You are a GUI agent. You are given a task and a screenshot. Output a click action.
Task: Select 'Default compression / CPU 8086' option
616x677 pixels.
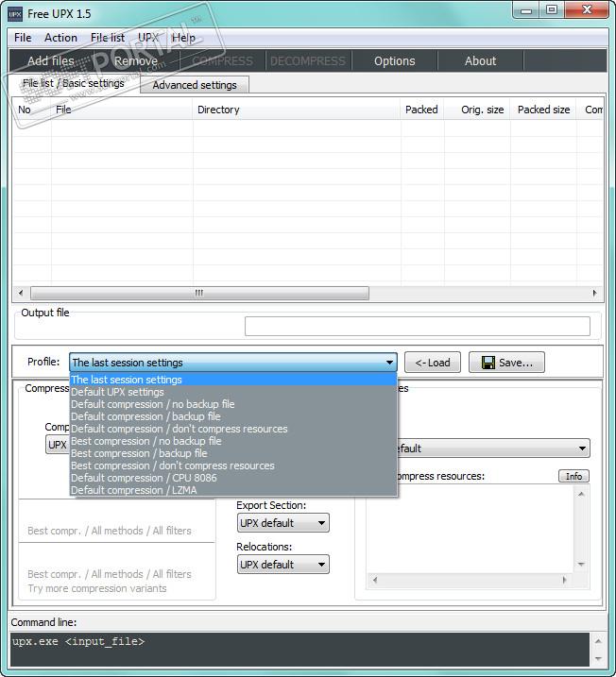tap(233, 478)
